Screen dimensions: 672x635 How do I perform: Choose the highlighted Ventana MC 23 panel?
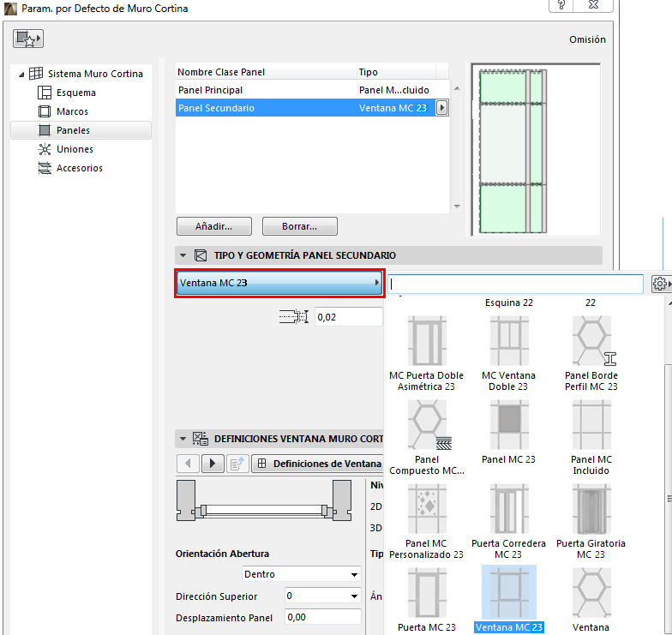point(509,600)
